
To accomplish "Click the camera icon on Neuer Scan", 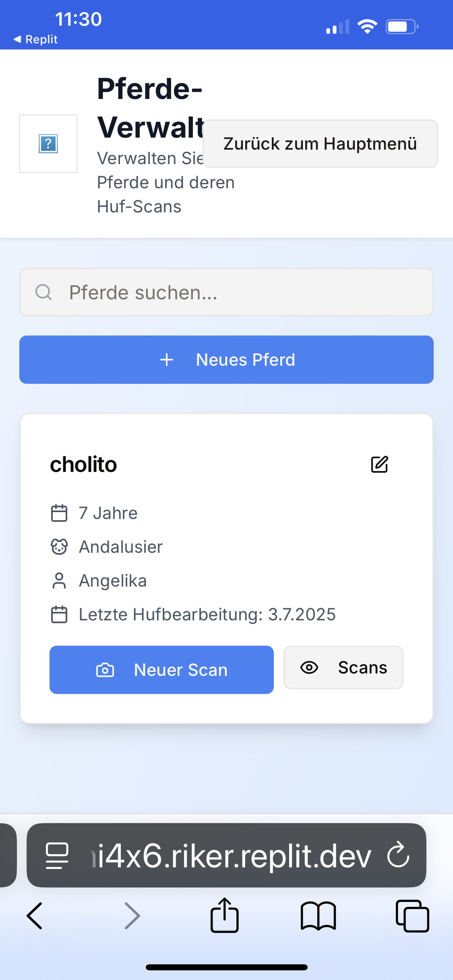I will point(105,670).
